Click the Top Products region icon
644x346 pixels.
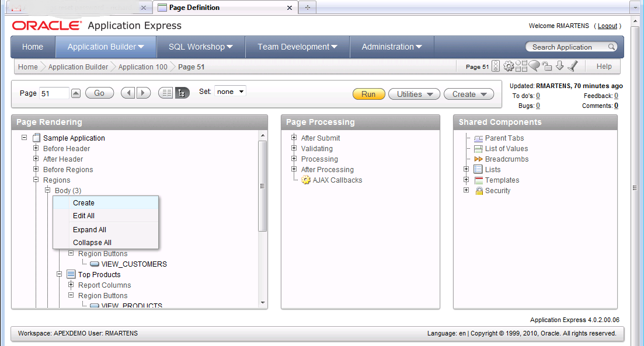coord(71,274)
